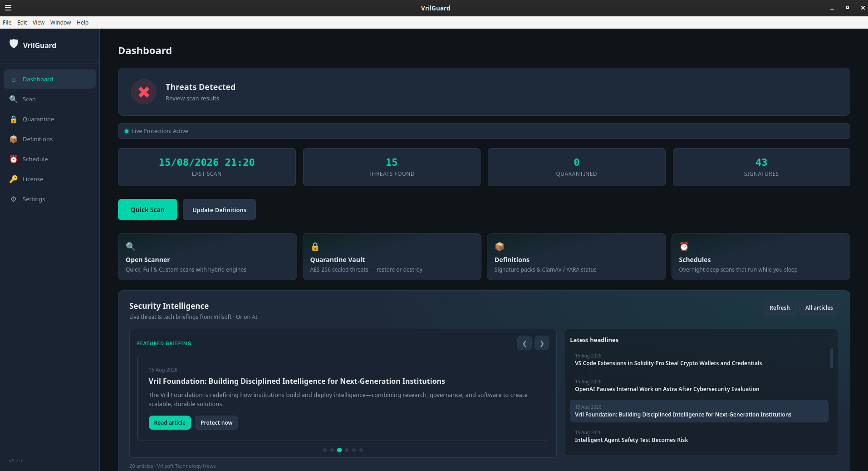Start a Quick Scan
868x471 pixels.
coord(147,210)
